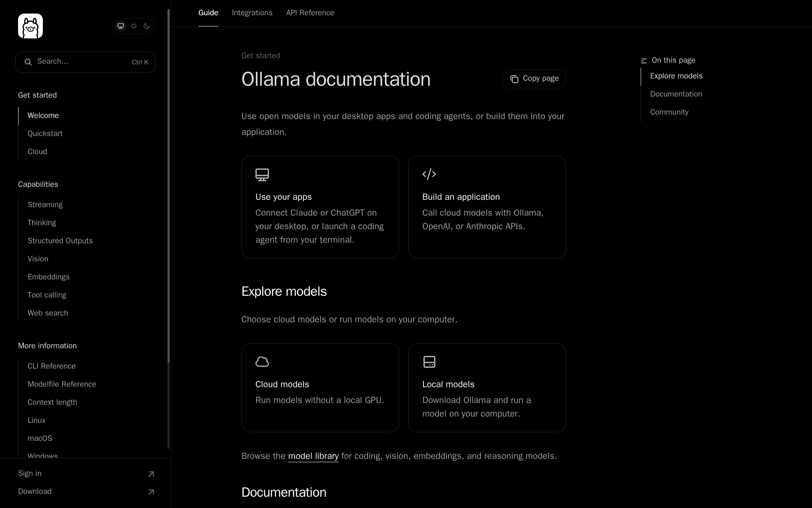This screenshot has height=508, width=812.
Task: Jump to Documentation in page outline
Action: pyautogui.click(x=676, y=94)
